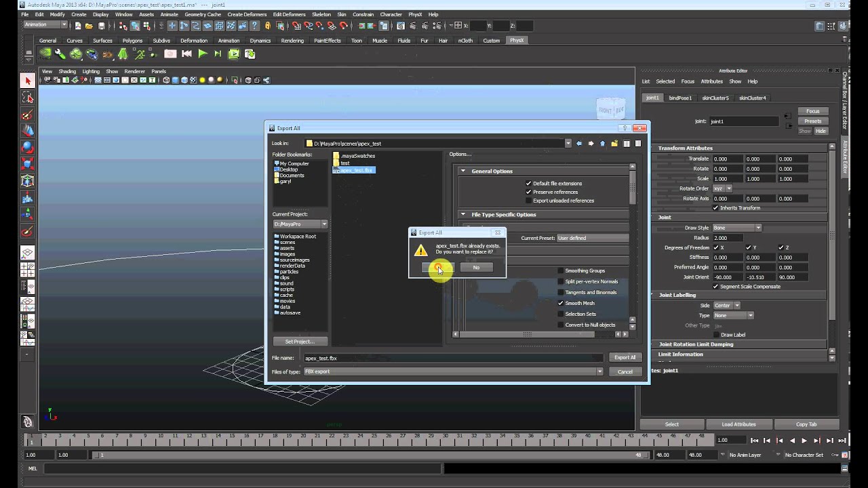The image size is (868, 488).
Task: Click the File name input field
Action: tap(453, 358)
